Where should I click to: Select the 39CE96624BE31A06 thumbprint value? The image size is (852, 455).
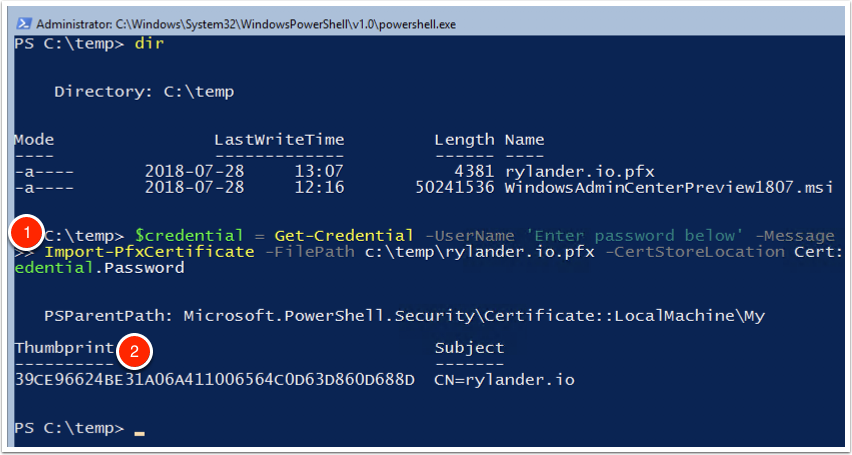tap(215, 380)
